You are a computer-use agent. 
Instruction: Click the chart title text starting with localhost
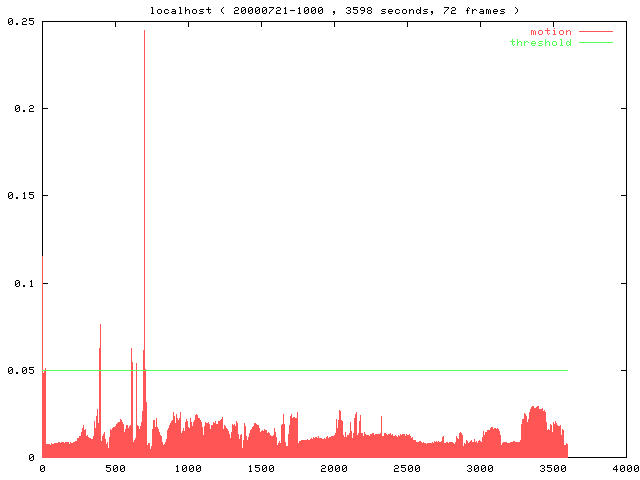[327, 9]
